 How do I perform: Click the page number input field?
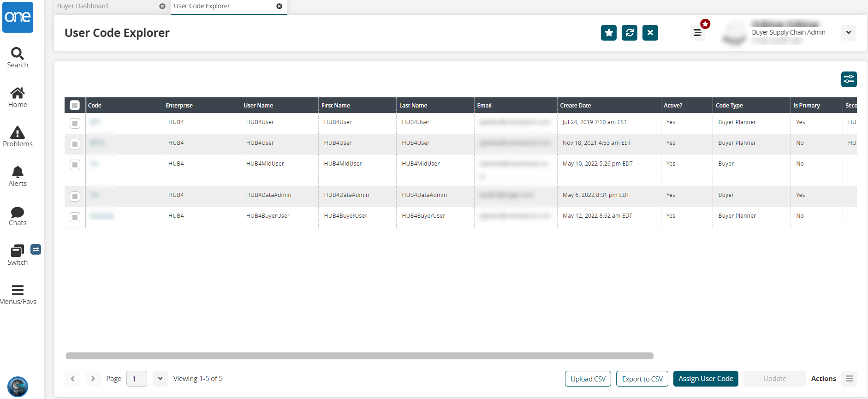[x=137, y=379]
